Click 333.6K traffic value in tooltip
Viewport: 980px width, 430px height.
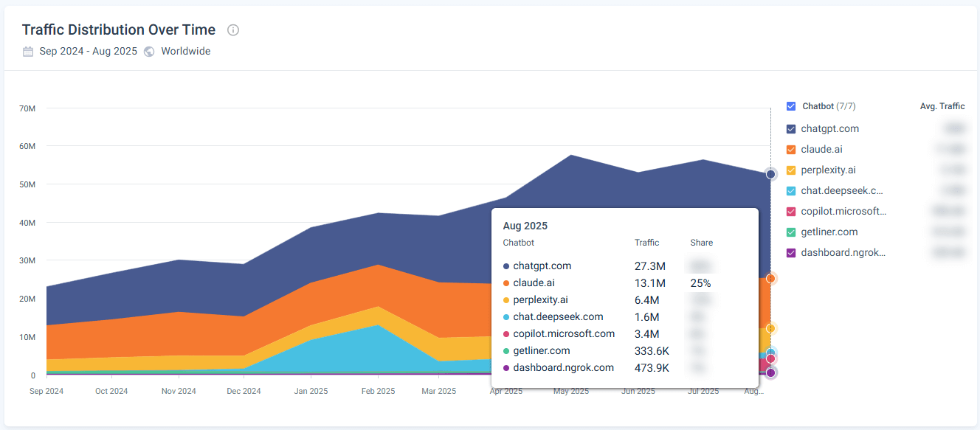[x=652, y=351]
